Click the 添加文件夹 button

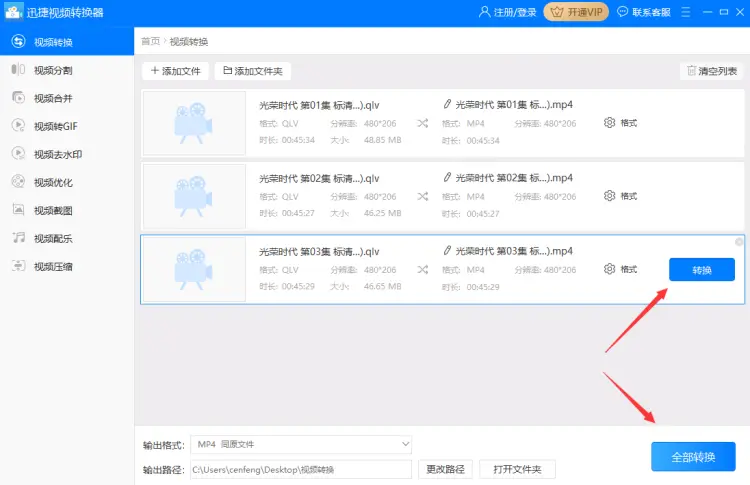click(253, 71)
